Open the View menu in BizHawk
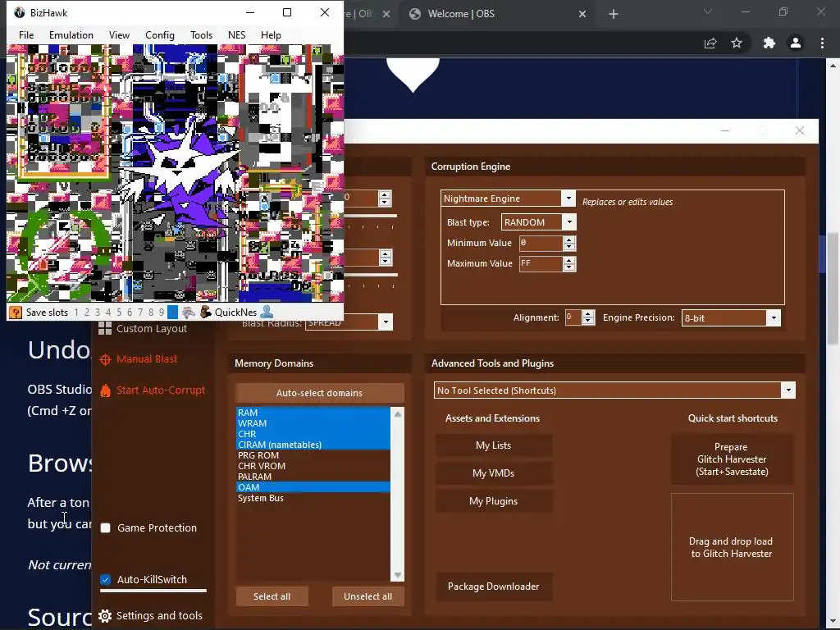Screen dimensions: 840x630 (119, 34)
